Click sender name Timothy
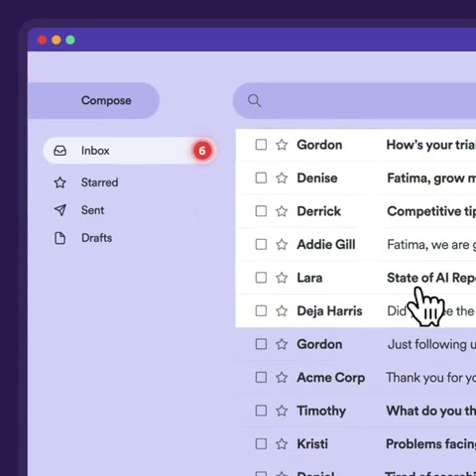Viewport: 476px width, 476px height. tap(321, 411)
